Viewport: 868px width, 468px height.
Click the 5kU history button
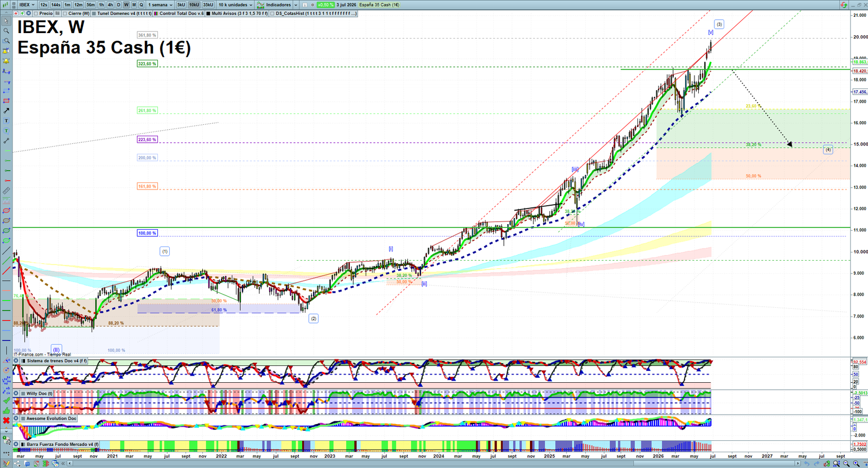click(181, 4)
